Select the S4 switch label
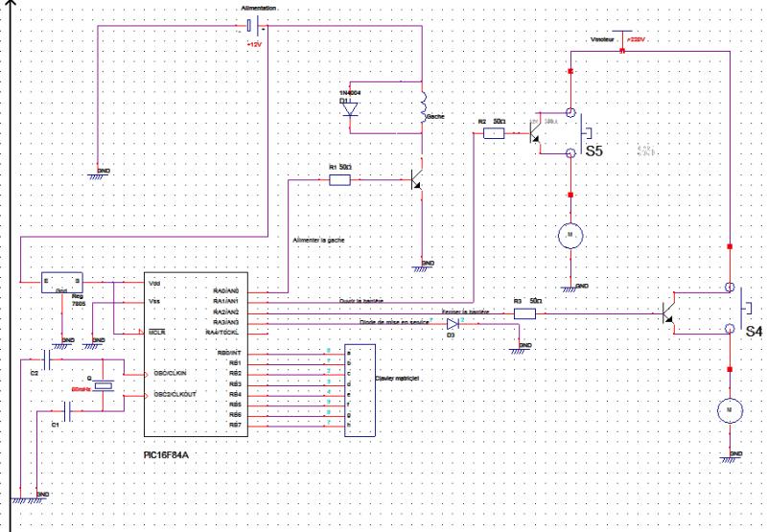The image size is (767, 532). 754,332
